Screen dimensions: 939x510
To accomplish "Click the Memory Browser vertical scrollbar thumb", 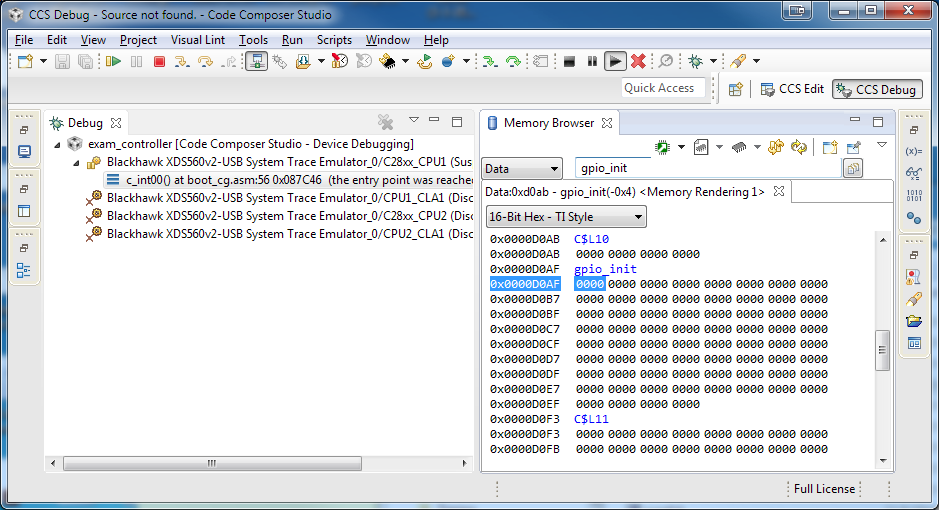I will pos(882,350).
